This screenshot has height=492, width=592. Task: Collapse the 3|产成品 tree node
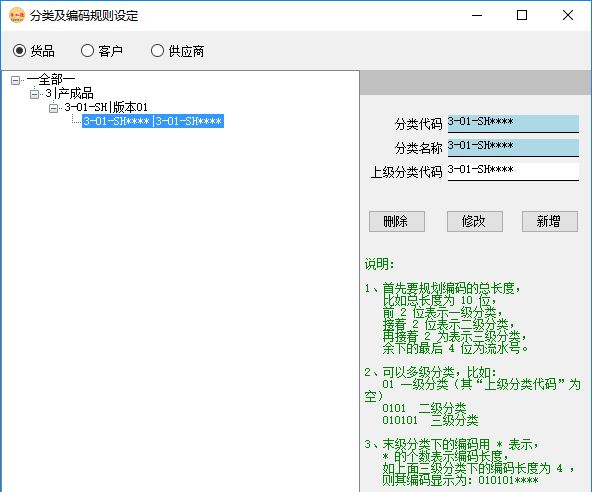click(34, 94)
